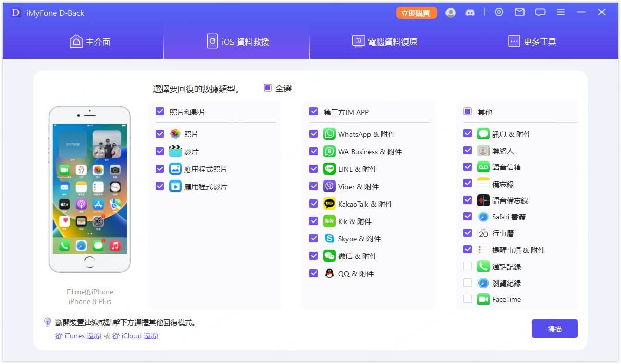Open the 從 iTunes 還原 link

click(77, 336)
